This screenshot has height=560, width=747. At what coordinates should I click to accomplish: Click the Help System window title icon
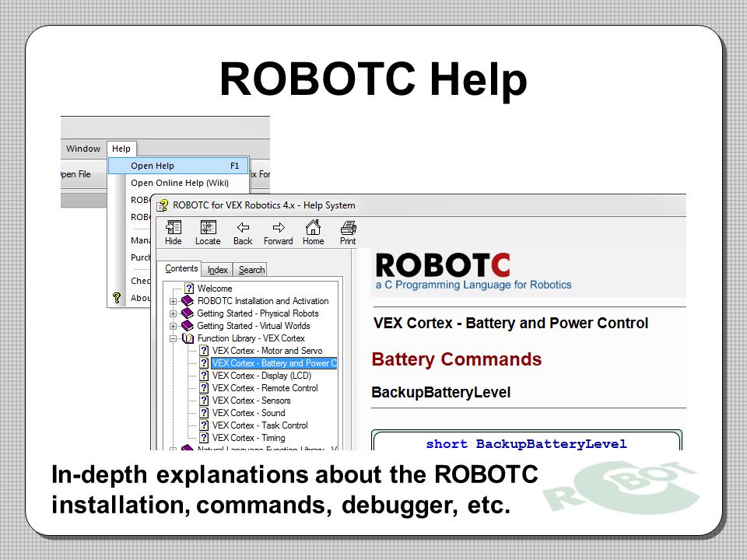click(x=163, y=205)
